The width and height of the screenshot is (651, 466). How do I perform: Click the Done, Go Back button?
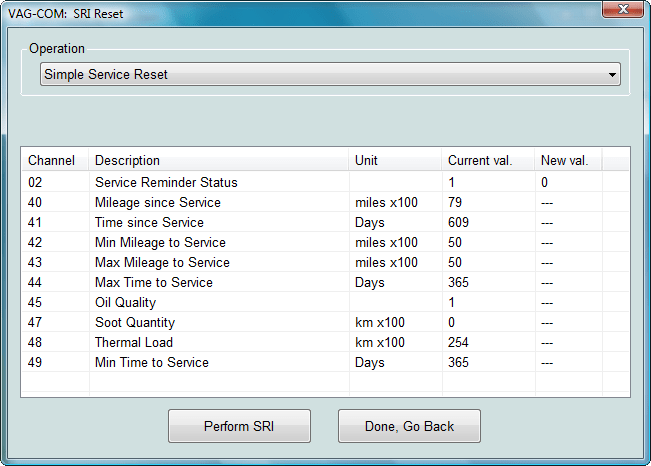click(x=409, y=426)
